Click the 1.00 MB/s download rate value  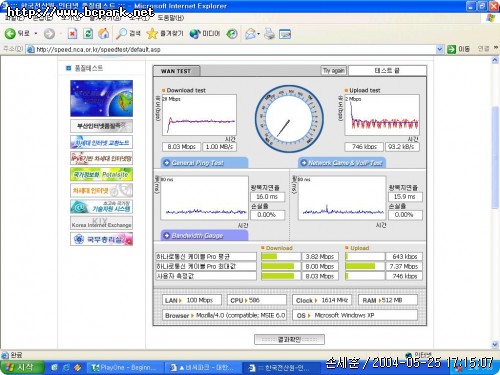[219, 147]
